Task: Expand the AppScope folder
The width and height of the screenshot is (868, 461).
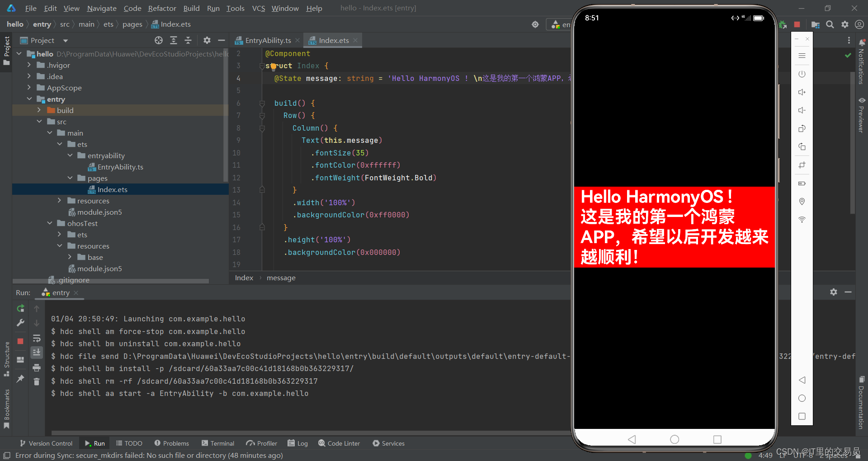Action: 29,88
